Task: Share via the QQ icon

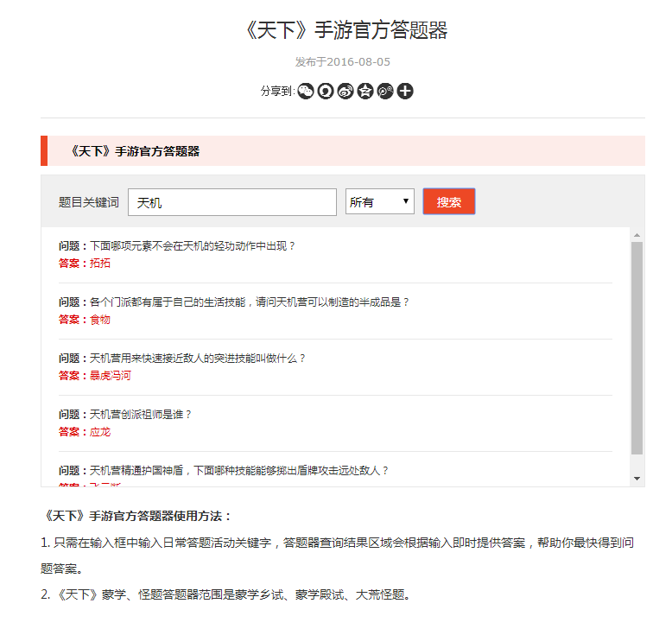Action: (326, 91)
